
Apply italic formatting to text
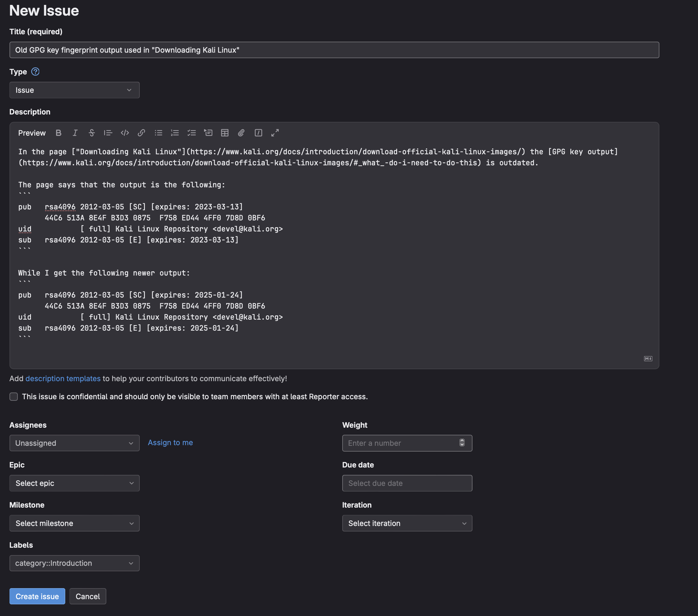75,133
